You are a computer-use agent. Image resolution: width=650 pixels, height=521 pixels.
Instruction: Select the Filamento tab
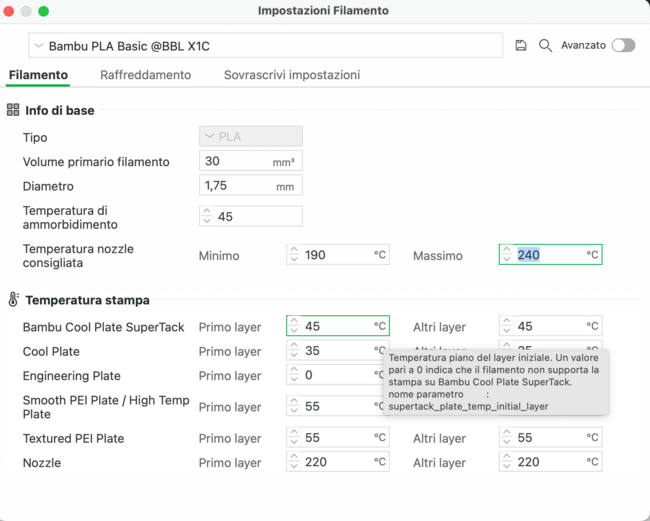38,75
